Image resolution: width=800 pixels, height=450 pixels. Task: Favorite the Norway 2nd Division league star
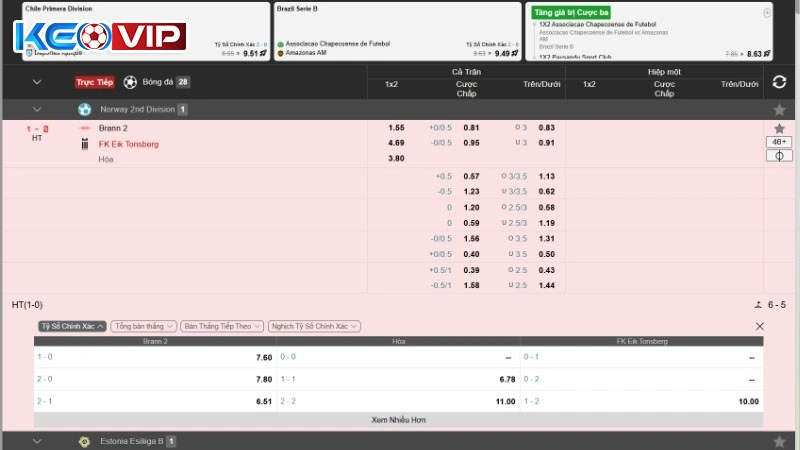point(779,109)
